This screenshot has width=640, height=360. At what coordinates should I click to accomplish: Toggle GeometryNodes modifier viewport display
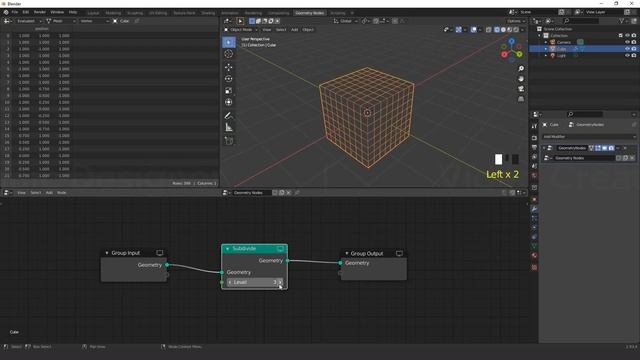[x=604, y=148]
